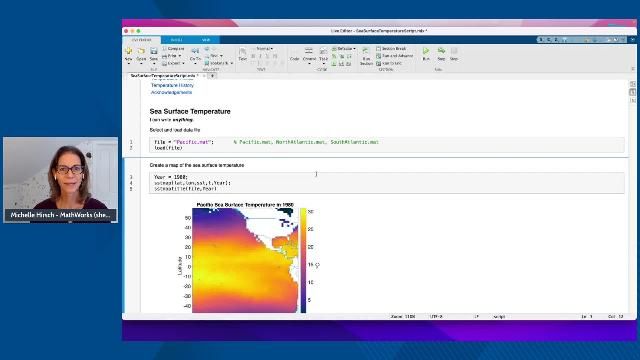Open the Normal text style dropdown

click(x=264, y=49)
